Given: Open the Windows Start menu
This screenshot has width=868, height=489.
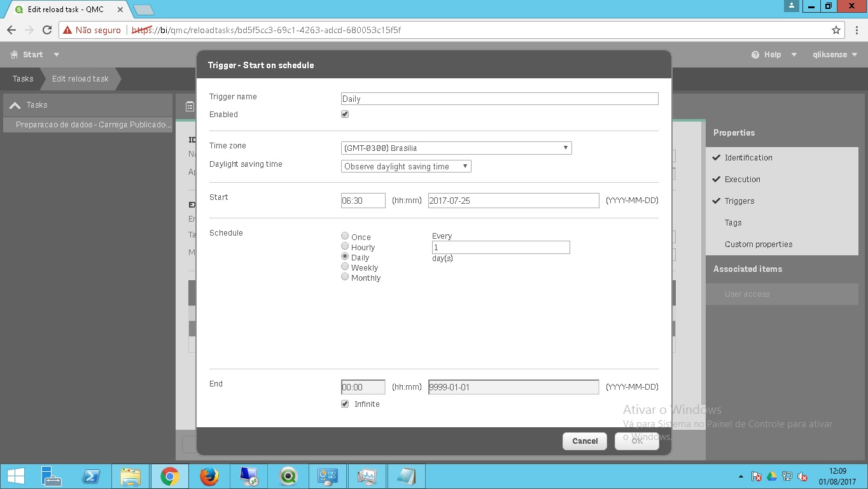Looking at the screenshot, I should click(x=15, y=476).
